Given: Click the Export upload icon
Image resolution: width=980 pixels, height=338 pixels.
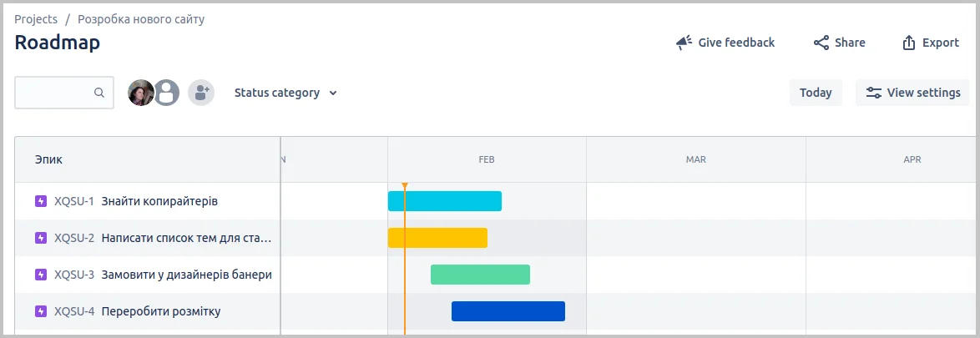Looking at the screenshot, I should [908, 43].
